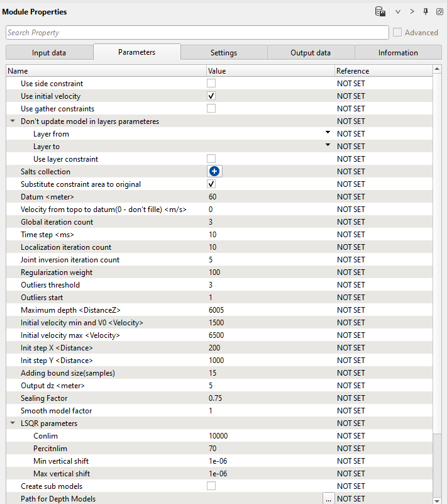Browse for Path for Depth Models

click(328, 498)
